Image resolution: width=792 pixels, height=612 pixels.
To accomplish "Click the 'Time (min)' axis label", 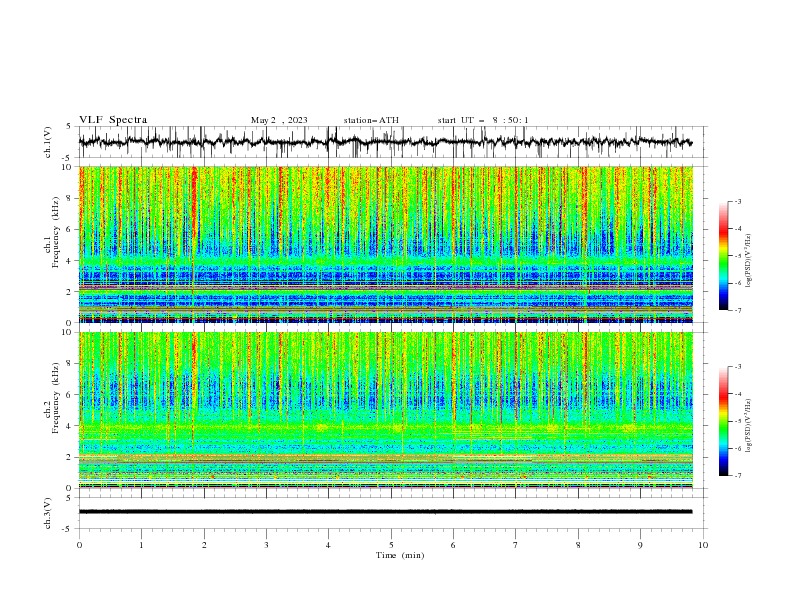I will (x=400, y=555).
